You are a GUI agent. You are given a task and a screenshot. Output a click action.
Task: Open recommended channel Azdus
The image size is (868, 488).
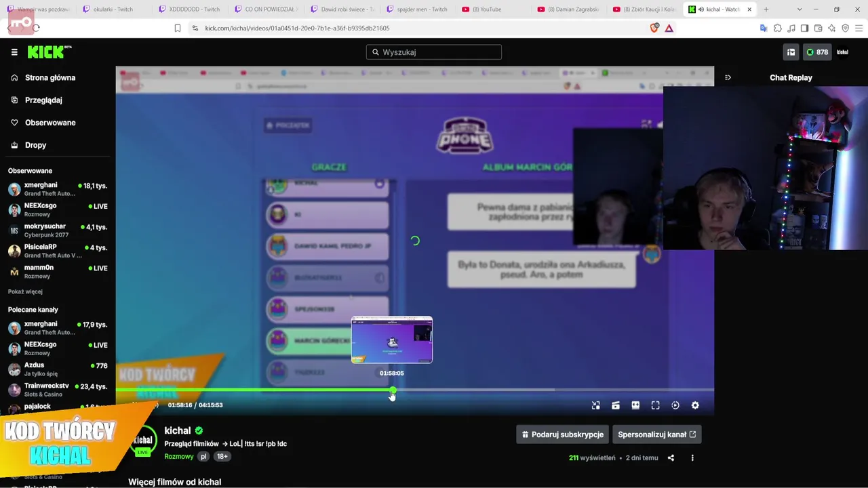coord(58,369)
